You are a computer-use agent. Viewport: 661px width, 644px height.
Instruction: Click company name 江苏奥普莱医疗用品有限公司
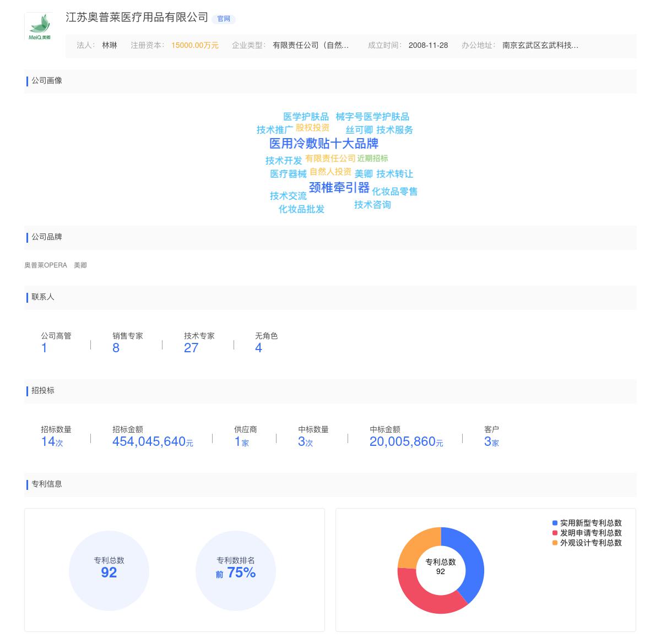137,18
